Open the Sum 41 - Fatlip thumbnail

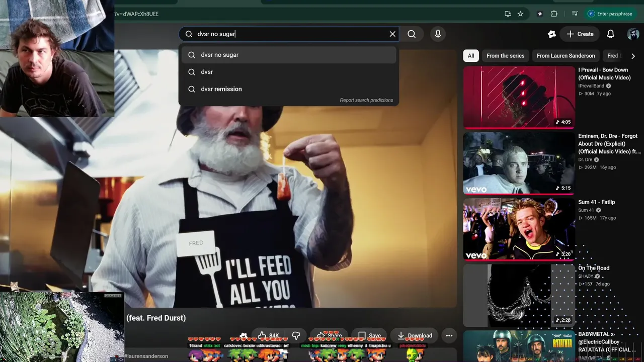coord(519,229)
